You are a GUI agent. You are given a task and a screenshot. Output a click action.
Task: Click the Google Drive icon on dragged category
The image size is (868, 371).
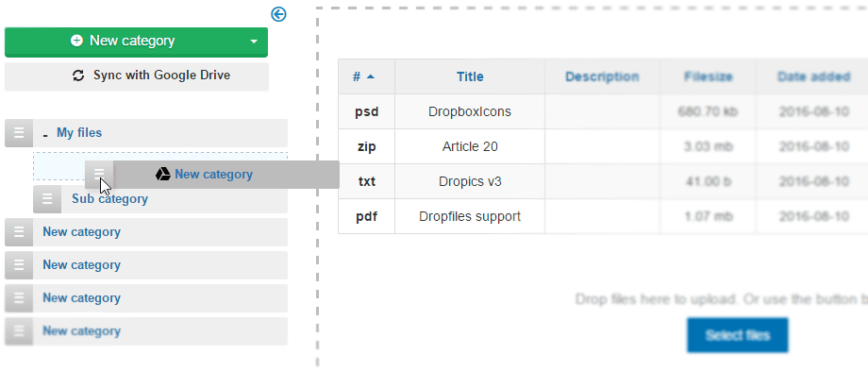coord(162,175)
